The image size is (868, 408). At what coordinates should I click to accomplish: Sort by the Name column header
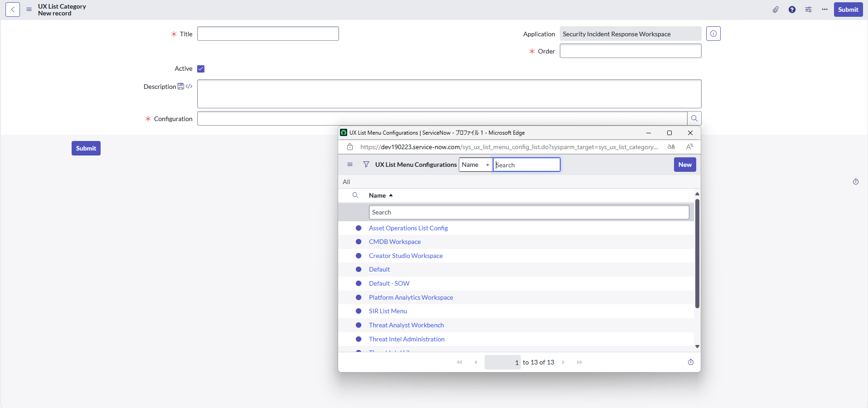click(378, 195)
